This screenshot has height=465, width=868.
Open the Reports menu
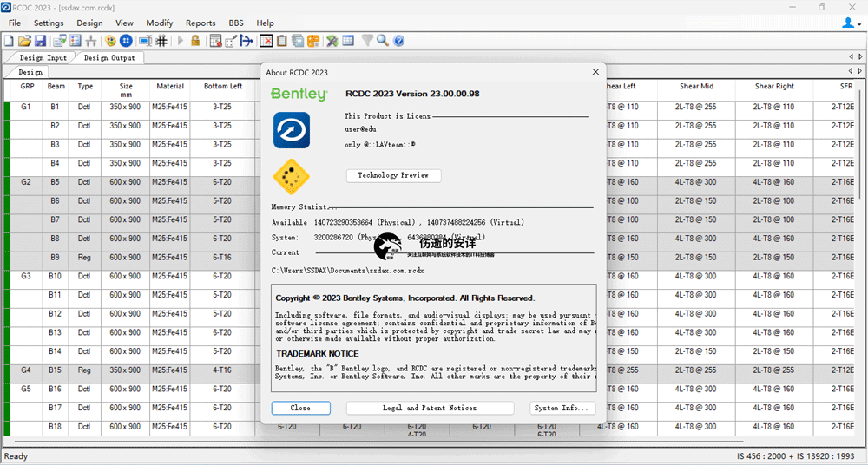pos(201,23)
